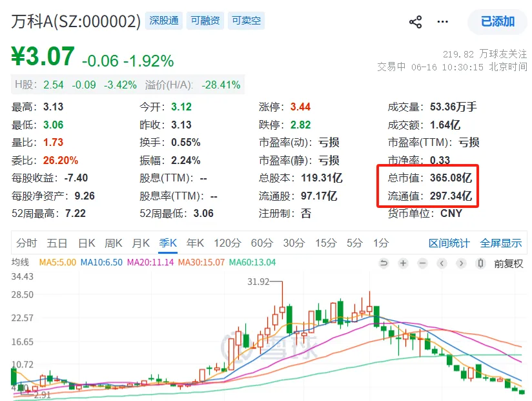Switch to the 60分 chart tab
The image size is (532, 401).
pyautogui.click(x=262, y=243)
